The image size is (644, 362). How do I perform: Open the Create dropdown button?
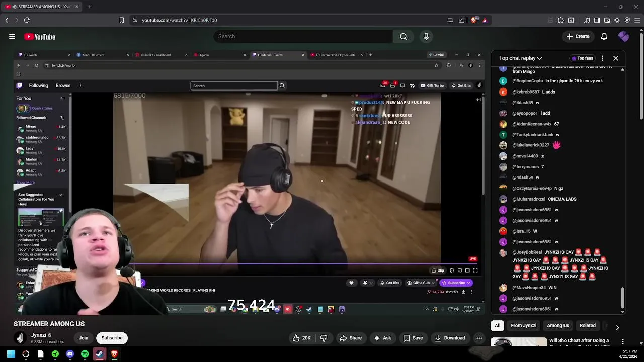[x=577, y=36]
